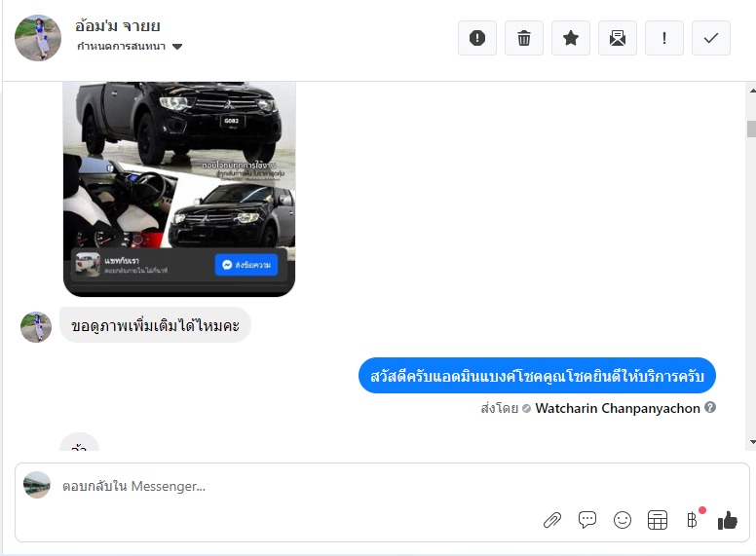Send a thumbs-up like
Viewport: 756px width, 556px height.
tap(728, 520)
